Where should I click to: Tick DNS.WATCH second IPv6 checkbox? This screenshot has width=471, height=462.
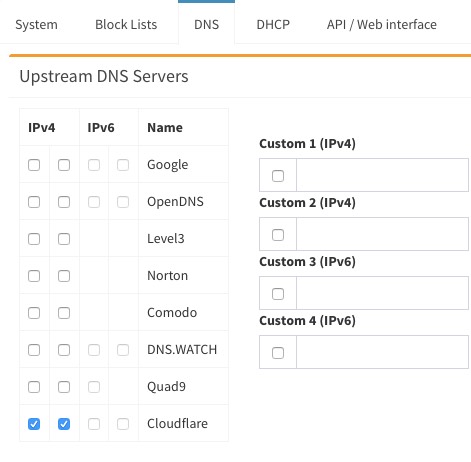123,350
